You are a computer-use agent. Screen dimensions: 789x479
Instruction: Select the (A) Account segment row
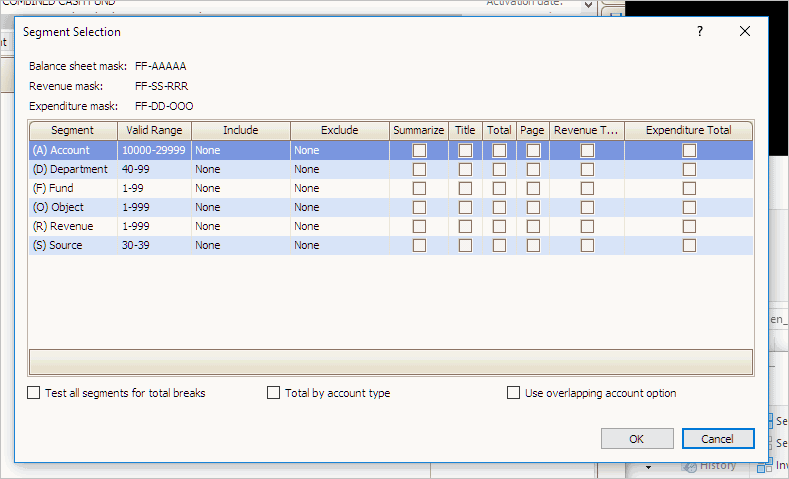coord(390,150)
